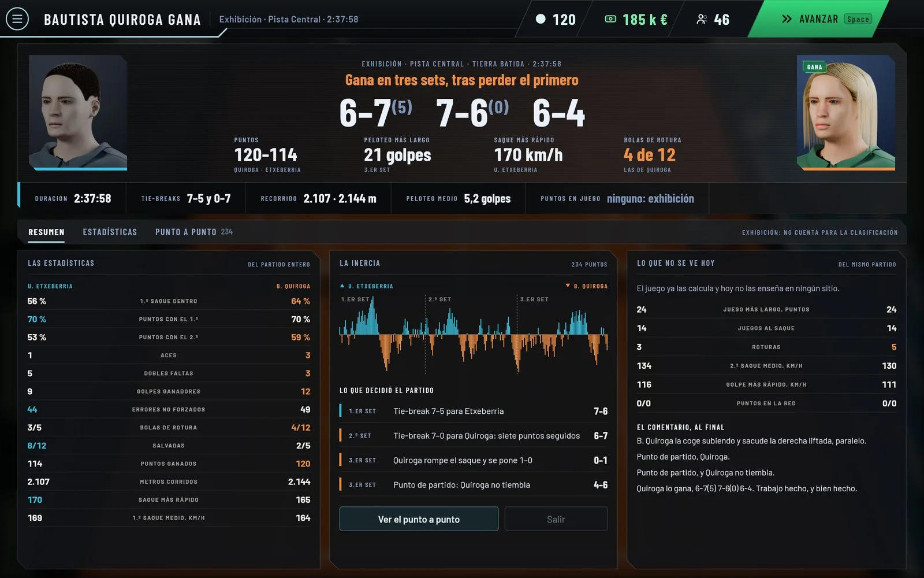Open the ESTADÍSTICAS tab
Screen dimensions: 924x578
pyautogui.click(x=110, y=232)
